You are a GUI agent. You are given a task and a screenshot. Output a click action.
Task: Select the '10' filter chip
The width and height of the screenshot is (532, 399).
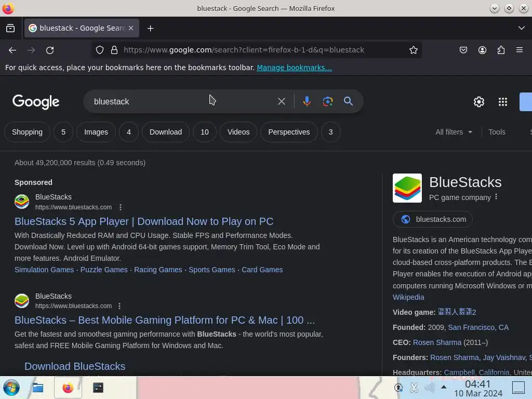click(205, 132)
